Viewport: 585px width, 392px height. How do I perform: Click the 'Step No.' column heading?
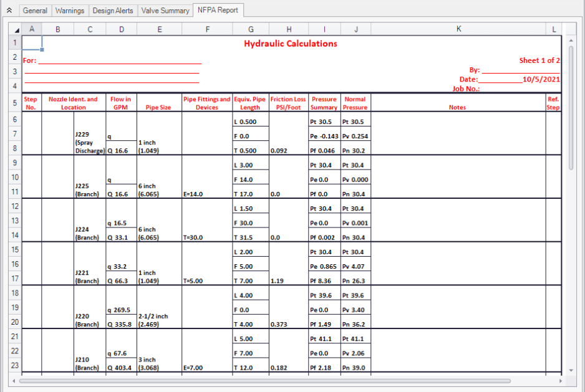[31, 103]
